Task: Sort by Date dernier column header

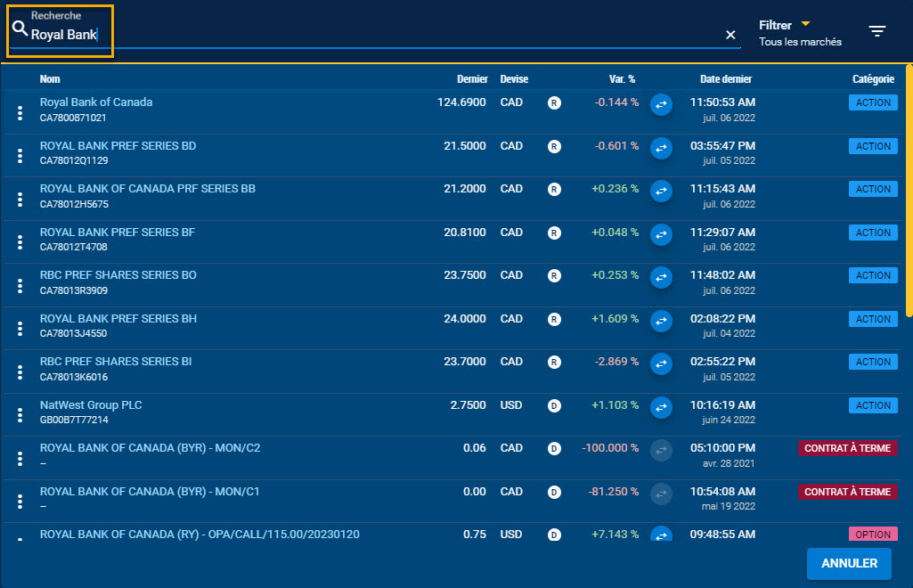Action: [x=725, y=79]
